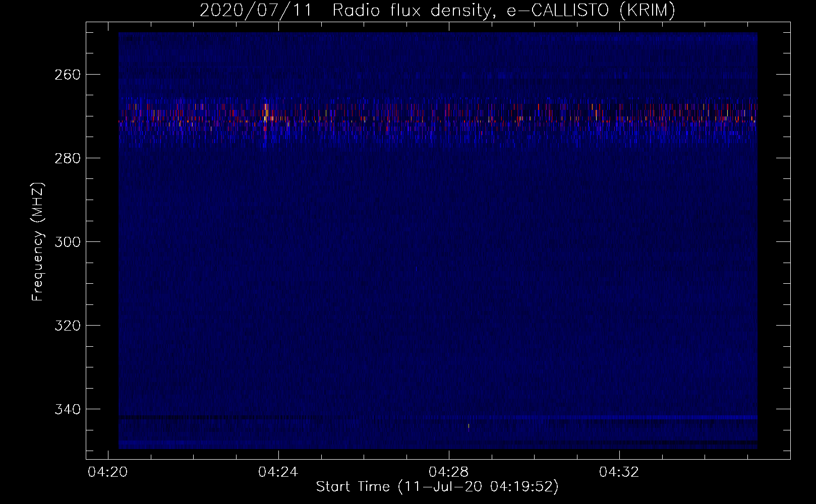Click the 04:32 time tick label
The image size is (816, 504).
click(x=619, y=472)
